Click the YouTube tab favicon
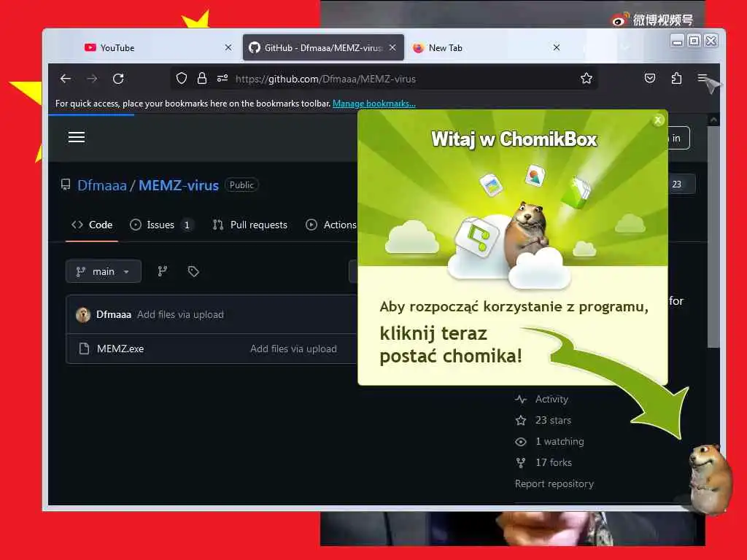 pyautogui.click(x=90, y=47)
